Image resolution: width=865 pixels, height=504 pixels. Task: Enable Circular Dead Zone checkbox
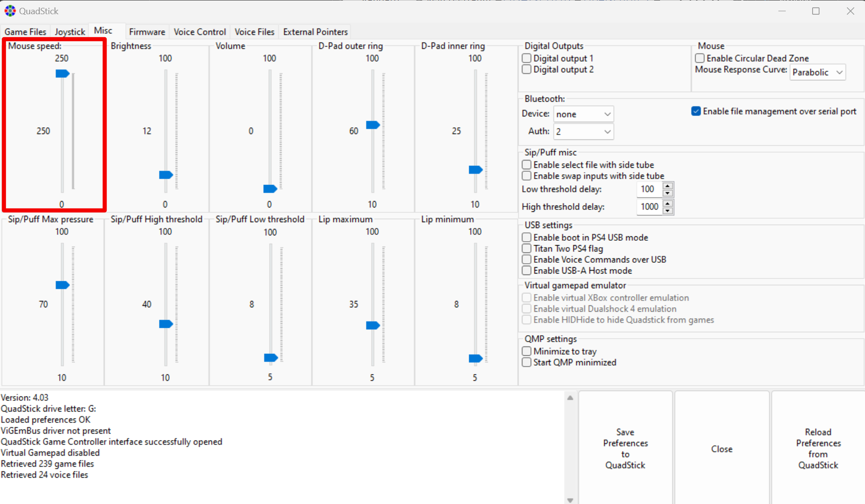[700, 58]
